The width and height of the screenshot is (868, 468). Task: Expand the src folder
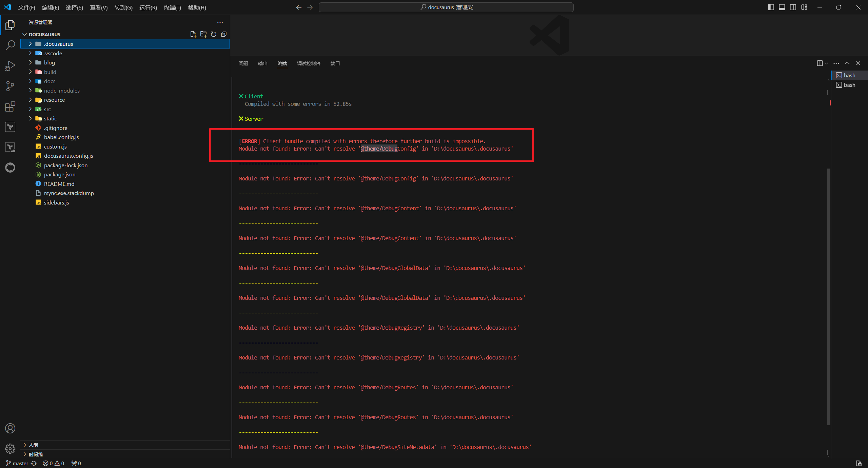[x=125, y=109]
